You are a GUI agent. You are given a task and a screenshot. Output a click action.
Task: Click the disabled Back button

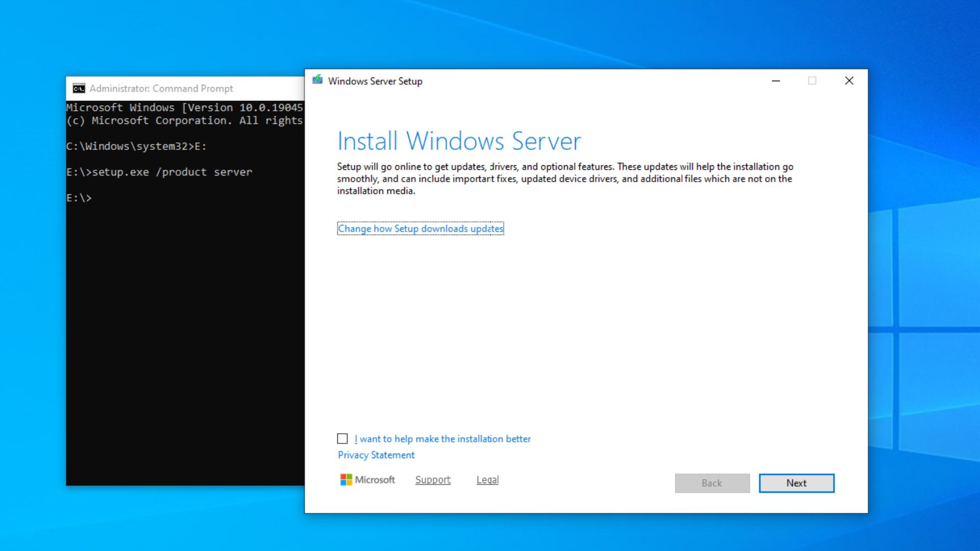(x=712, y=483)
